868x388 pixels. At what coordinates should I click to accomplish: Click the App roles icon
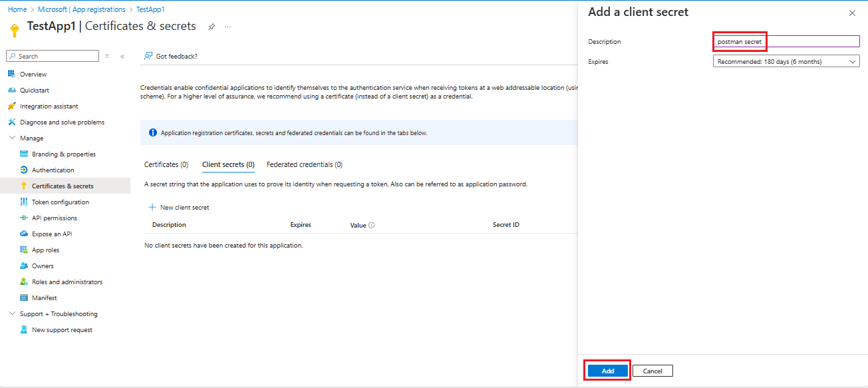(x=24, y=250)
